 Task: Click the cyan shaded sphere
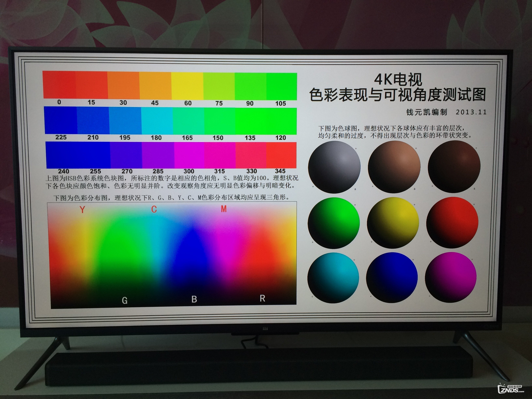333,278
